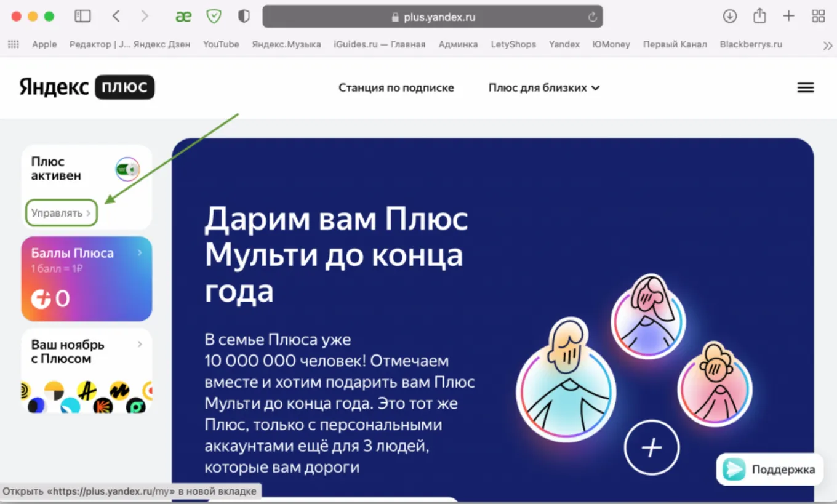The image size is (837, 504).
Task: Open the hamburger menu icon
Action: [x=806, y=87]
